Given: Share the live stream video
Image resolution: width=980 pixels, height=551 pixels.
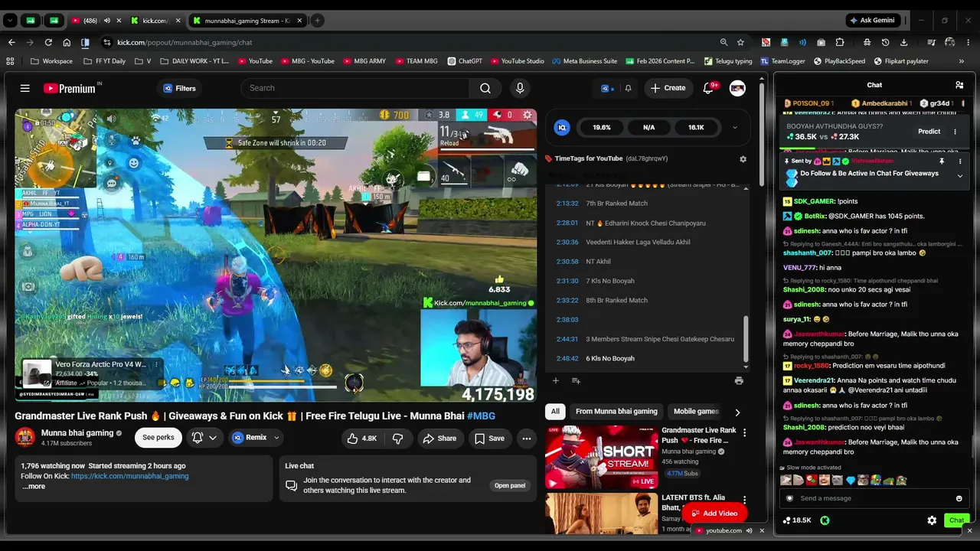Looking at the screenshot, I should [x=439, y=439].
